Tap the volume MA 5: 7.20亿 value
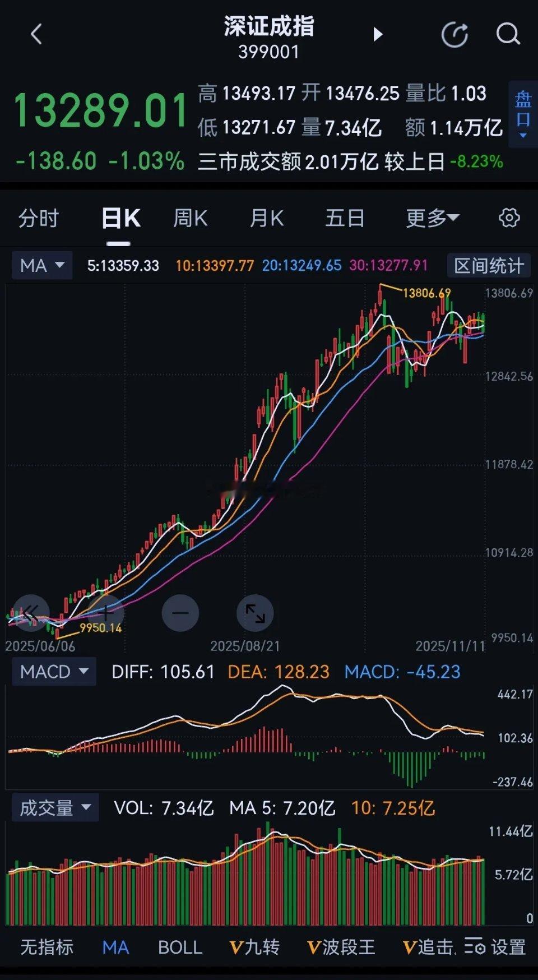 click(x=282, y=808)
